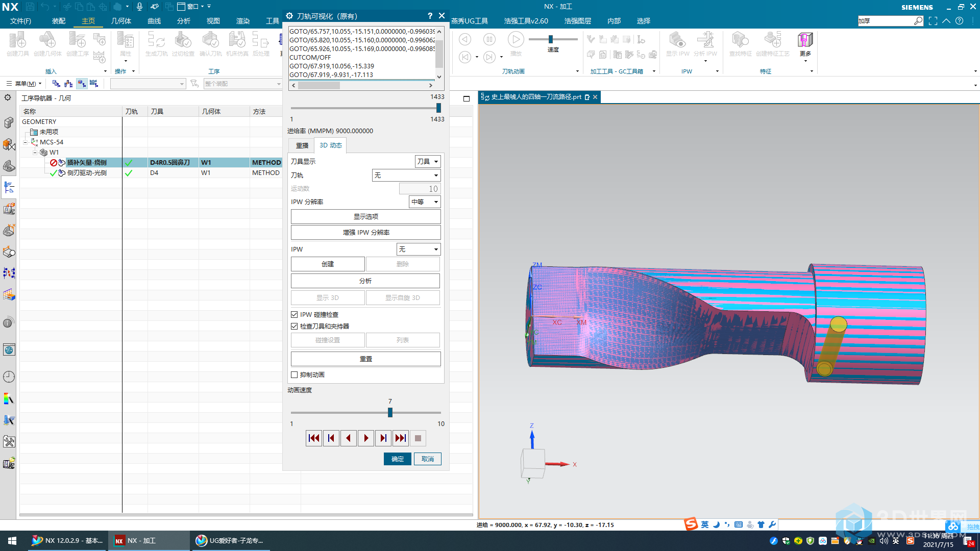Switch to the 几何体 ribbon tab
Viewport: 980px width, 551px height.
click(121, 21)
